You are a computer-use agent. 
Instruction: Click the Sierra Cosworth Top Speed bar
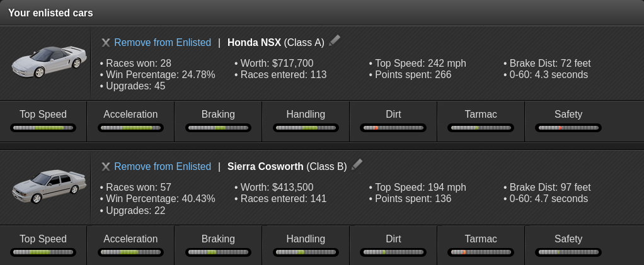coord(43,252)
